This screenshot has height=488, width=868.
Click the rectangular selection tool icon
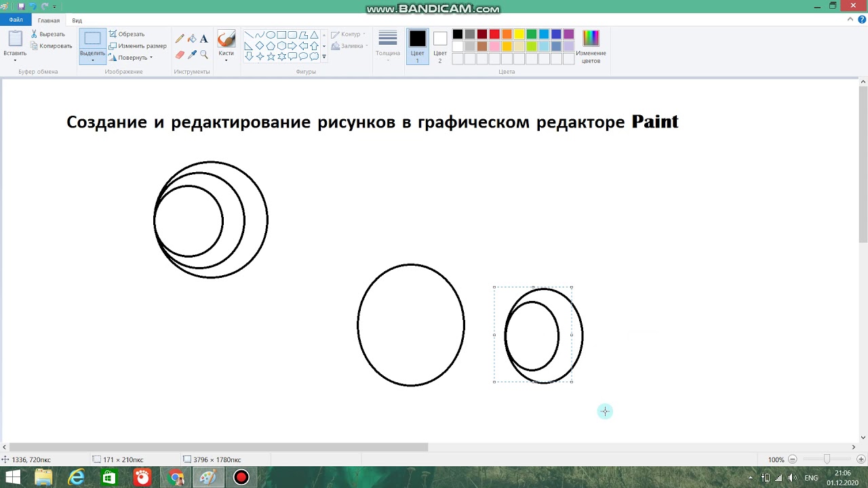(92, 39)
